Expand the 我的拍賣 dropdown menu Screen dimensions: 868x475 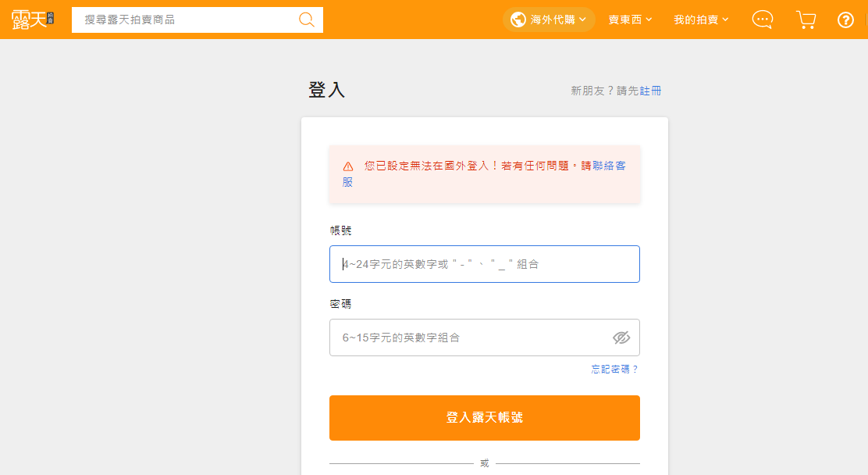(x=701, y=20)
